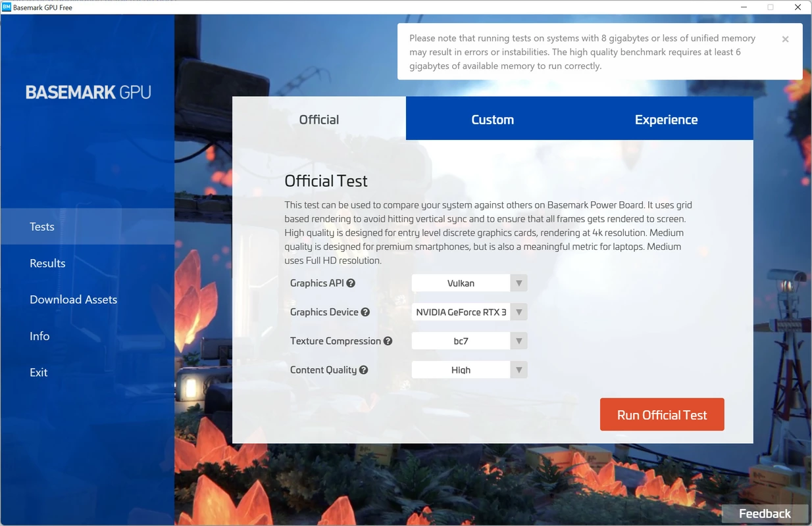Click the Graphics API label

click(318, 283)
